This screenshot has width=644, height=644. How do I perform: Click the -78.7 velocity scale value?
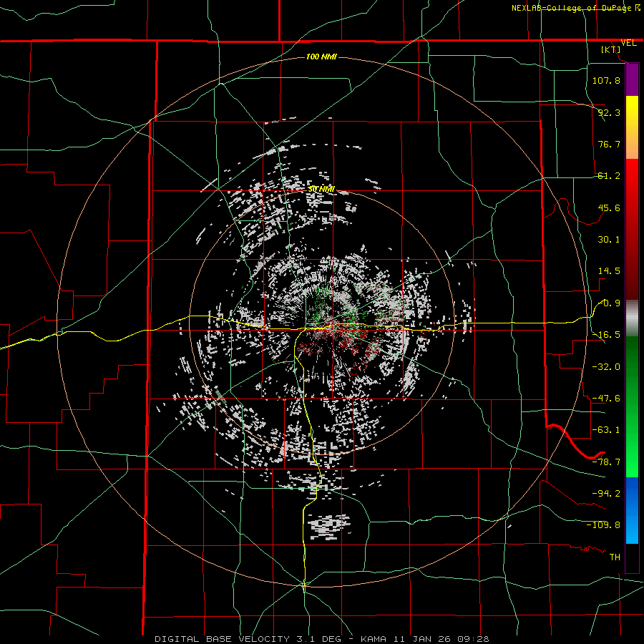606,462
